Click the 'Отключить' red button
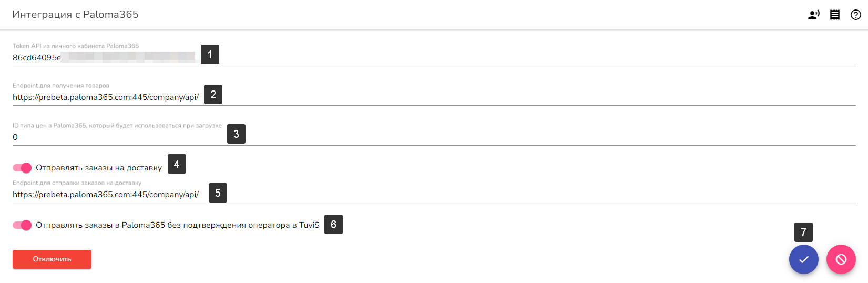This screenshot has height=283, width=868. (52, 259)
